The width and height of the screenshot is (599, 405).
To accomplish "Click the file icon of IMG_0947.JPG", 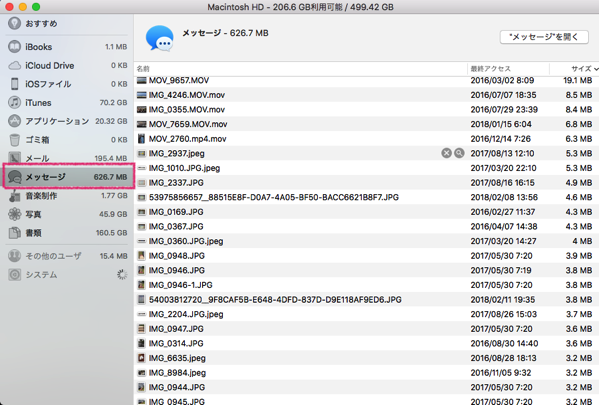I will 141,329.
